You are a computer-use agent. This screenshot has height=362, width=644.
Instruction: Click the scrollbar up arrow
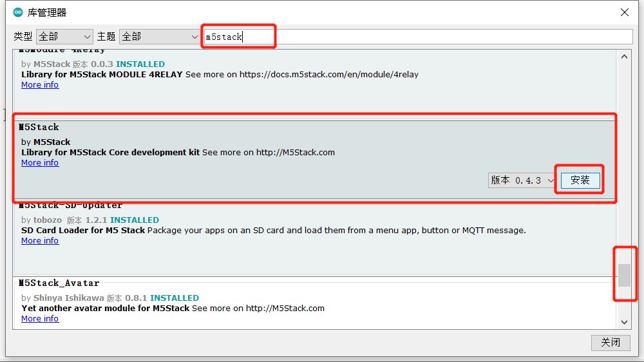(624, 57)
